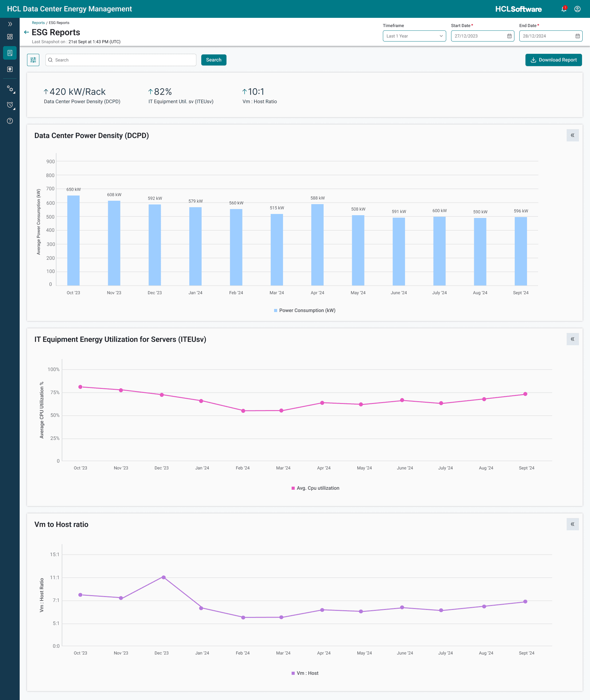
Task: Open End Date calendar picker icon
Action: click(x=578, y=36)
